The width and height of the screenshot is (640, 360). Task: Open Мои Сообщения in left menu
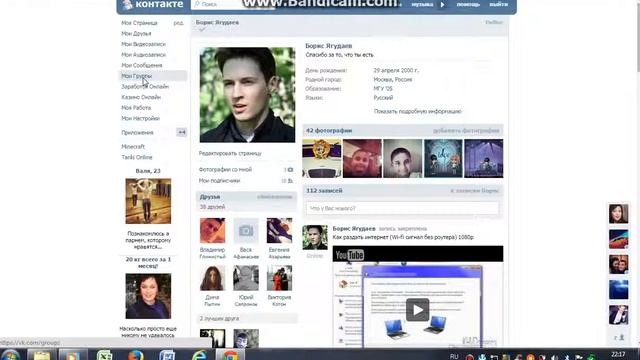pos(142,65)
